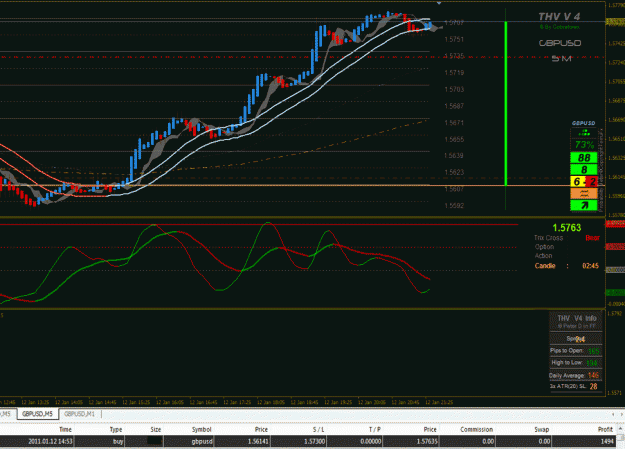Click the green up-right trend arrow box

pos(584,205)
